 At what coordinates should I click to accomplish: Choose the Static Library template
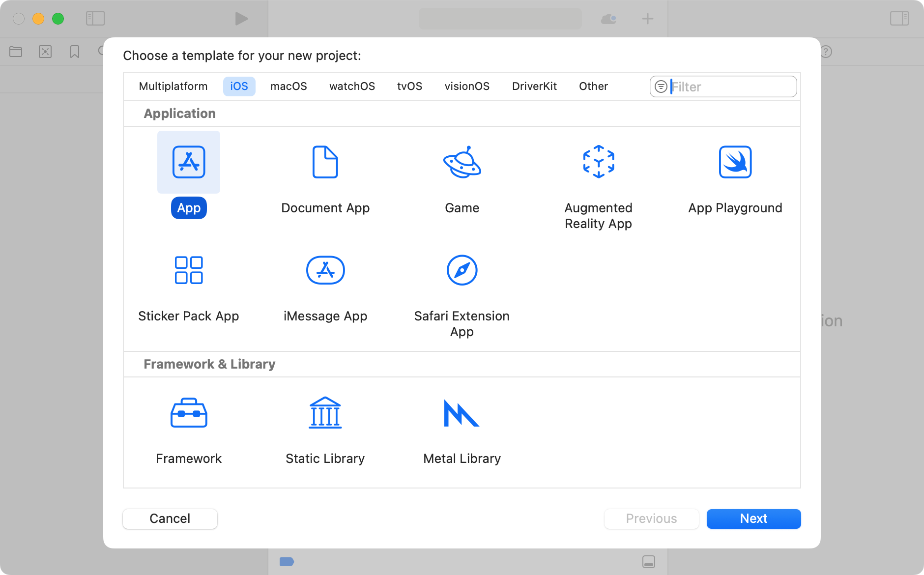click(x=325, y=413)
